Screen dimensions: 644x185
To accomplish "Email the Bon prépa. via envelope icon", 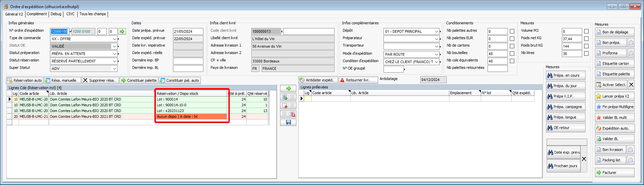I will coord(631,43).
